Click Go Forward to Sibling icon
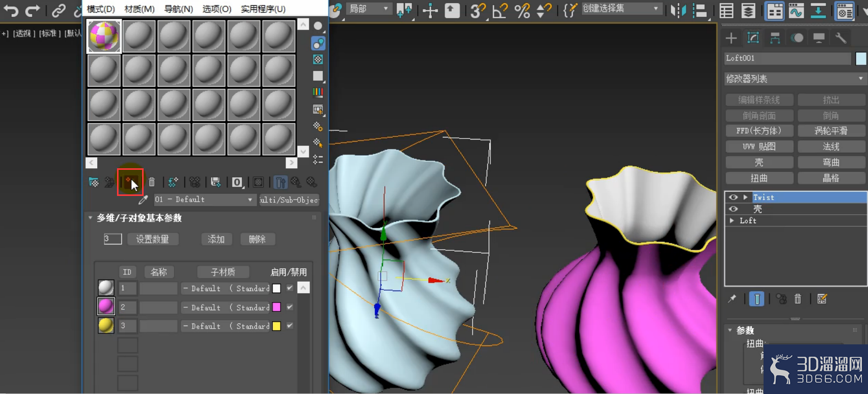The height and width of the screenshot is (394, 868). tap(312, 182)
